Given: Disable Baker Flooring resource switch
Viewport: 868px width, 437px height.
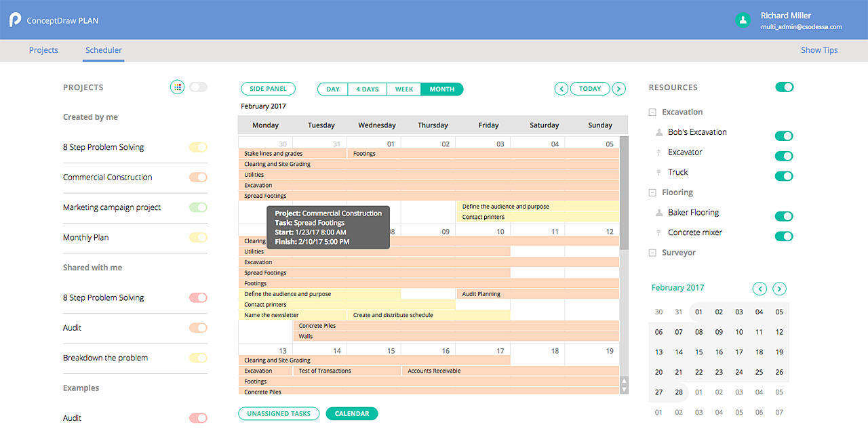Looking at the screenshot, I should pyautogui.click(x=784, y=216).
